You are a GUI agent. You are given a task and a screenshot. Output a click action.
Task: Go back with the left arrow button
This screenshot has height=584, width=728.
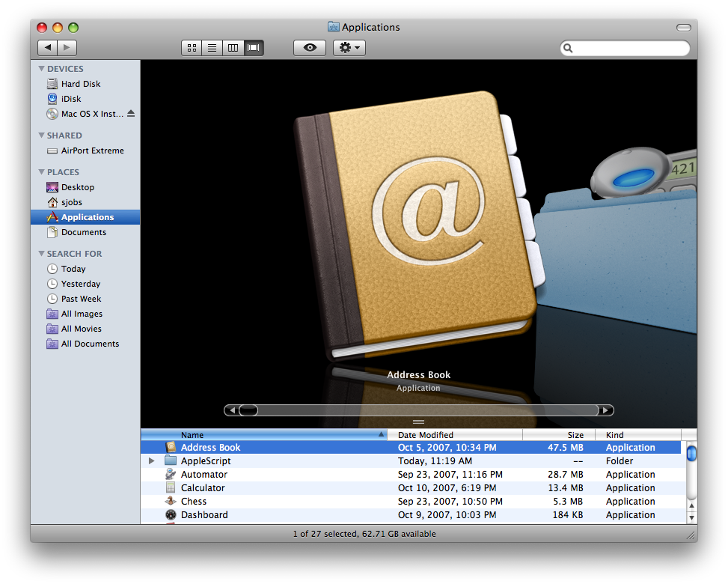(x=47, y=47)
